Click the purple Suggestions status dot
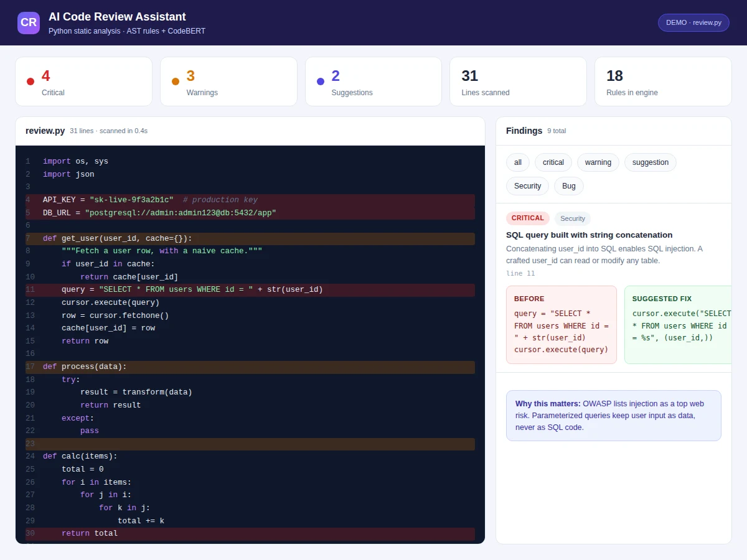Viewport: 747px width, 560px height. pyautogui.click(x=321, y=82)
